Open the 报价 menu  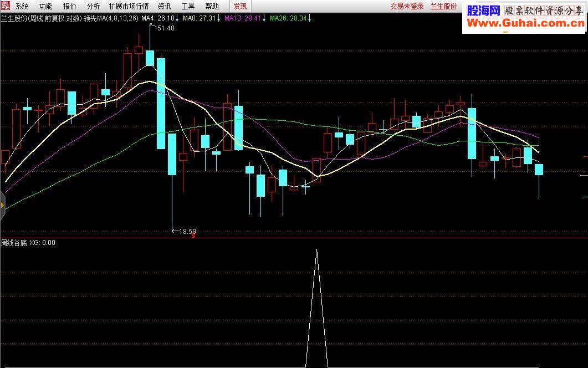tap(69, 7)
